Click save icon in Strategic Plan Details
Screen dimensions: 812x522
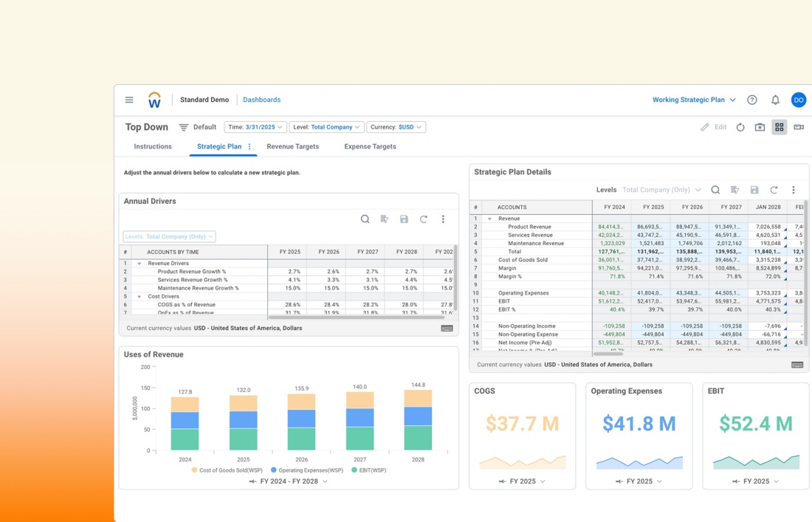(x=754, y=190)
